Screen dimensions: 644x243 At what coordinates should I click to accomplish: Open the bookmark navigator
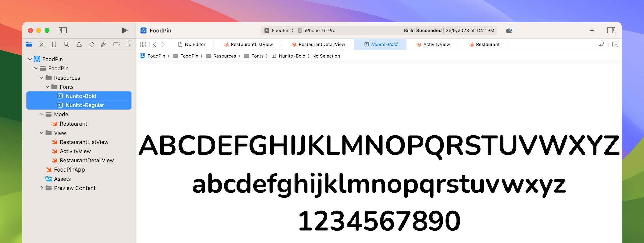pos(54,44)
